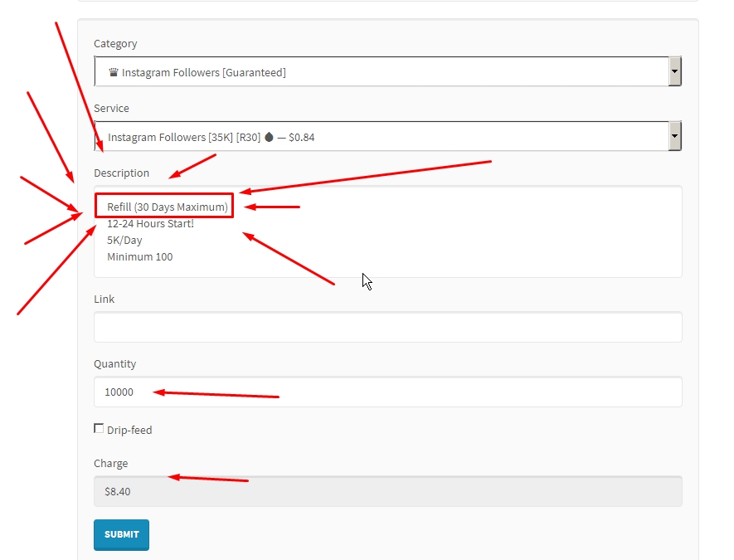Click the Quantity label
Screen dimensions: 734x560
(114, 364)
